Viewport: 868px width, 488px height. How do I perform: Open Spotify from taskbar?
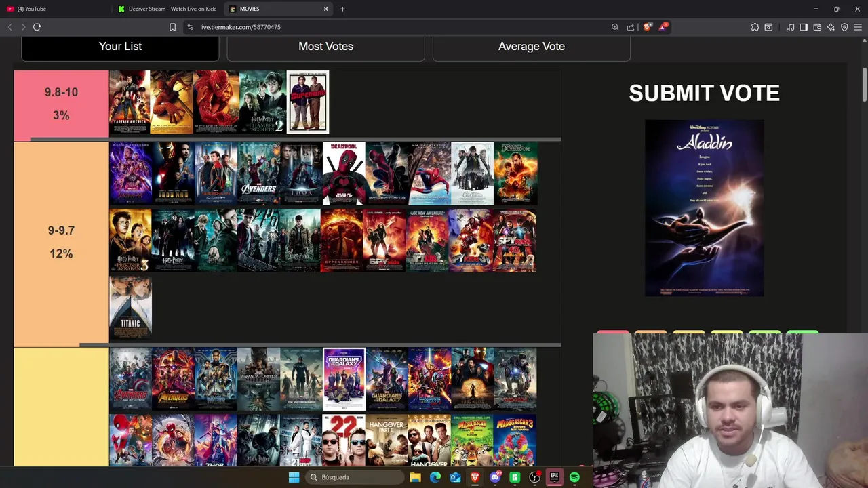574,477
